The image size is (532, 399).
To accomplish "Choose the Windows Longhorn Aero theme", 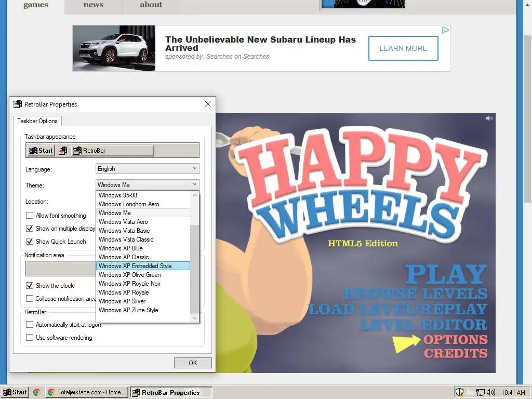I will [143, 204].
